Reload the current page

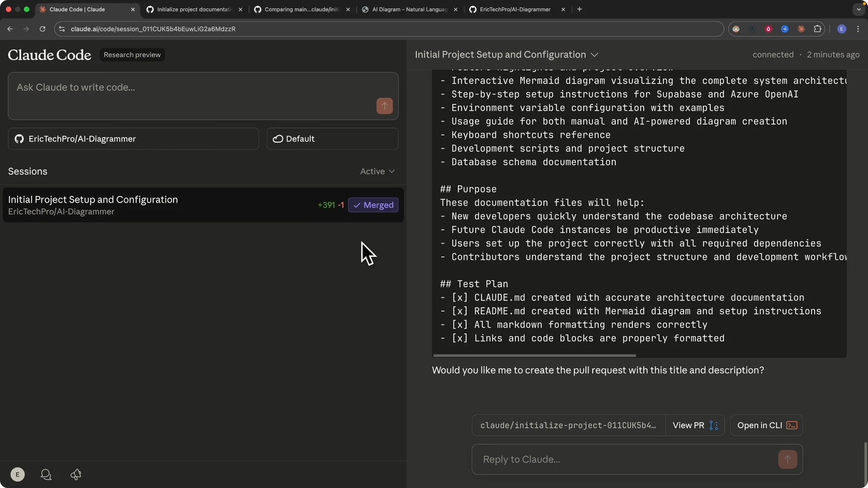click(42, 29)
